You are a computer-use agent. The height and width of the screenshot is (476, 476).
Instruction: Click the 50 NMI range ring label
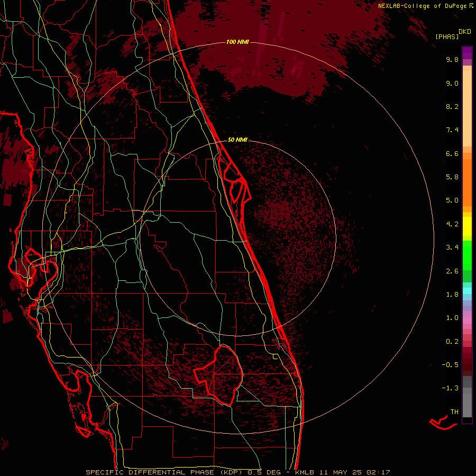coord(237,140)
